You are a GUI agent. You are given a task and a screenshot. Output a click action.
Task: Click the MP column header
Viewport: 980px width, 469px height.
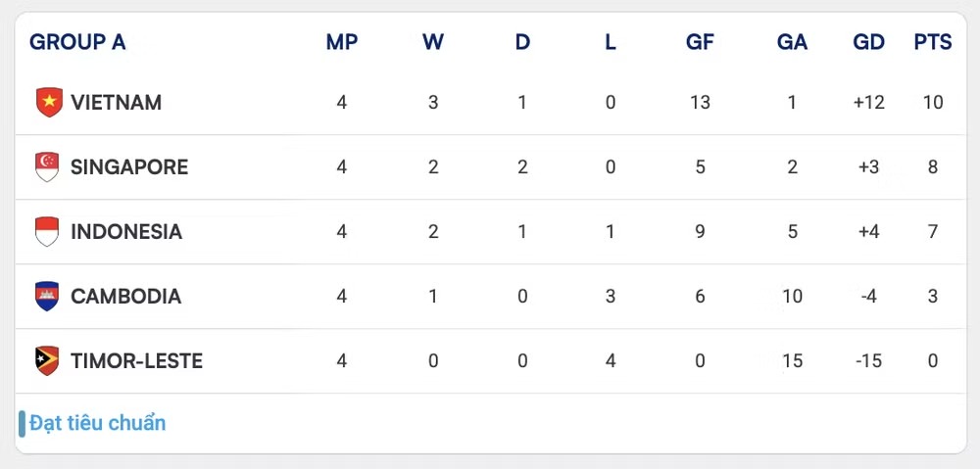(342, 42)
